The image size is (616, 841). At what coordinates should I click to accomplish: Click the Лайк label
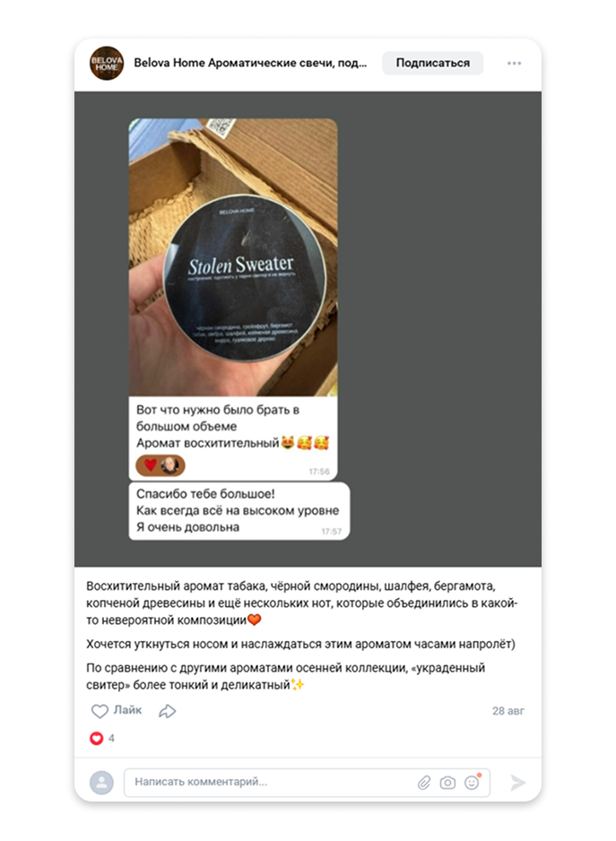127,710
